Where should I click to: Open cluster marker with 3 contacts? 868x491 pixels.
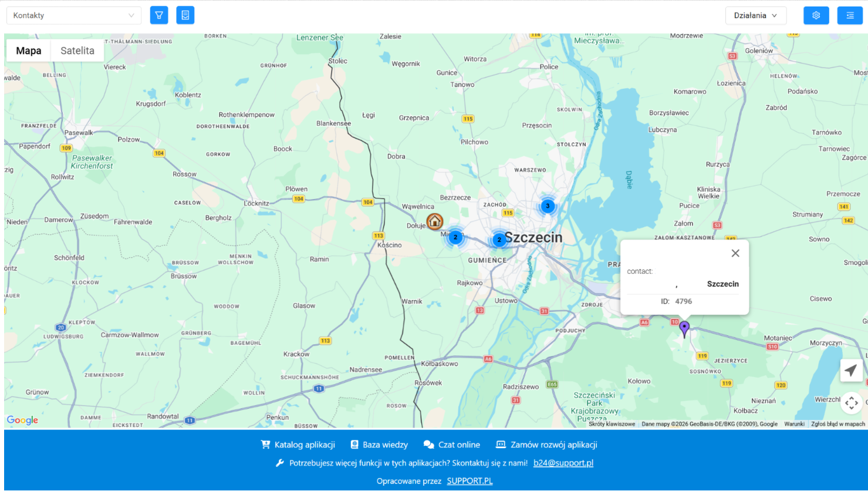pos(548,206)
